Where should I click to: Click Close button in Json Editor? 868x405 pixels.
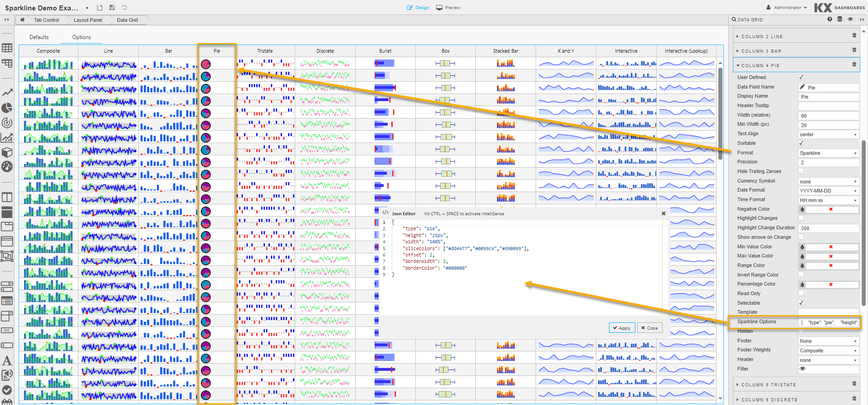click(649, 328)
